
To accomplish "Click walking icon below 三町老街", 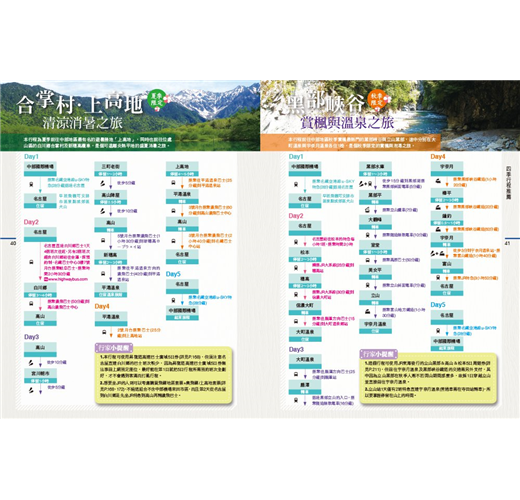I will coord(103,183).
